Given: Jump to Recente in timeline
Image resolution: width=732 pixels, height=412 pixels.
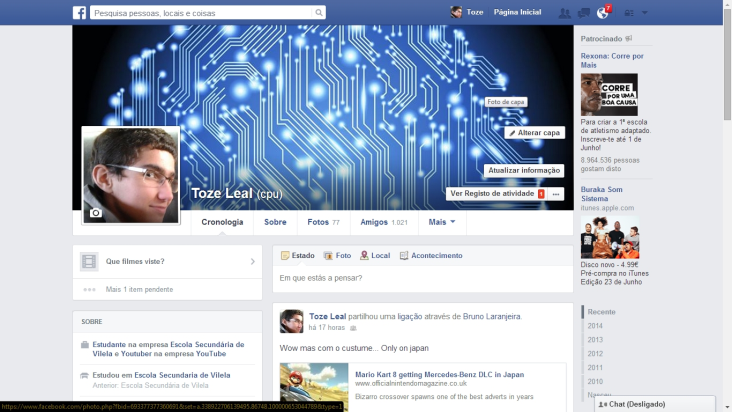Looking at the screenshot, I should coord(601,312).
